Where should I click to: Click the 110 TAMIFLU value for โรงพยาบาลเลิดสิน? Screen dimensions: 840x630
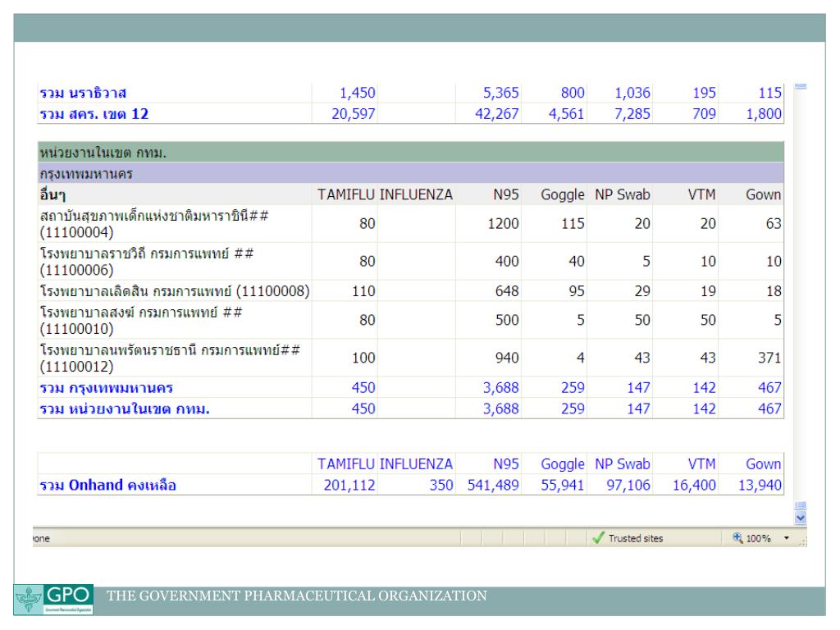363,291
